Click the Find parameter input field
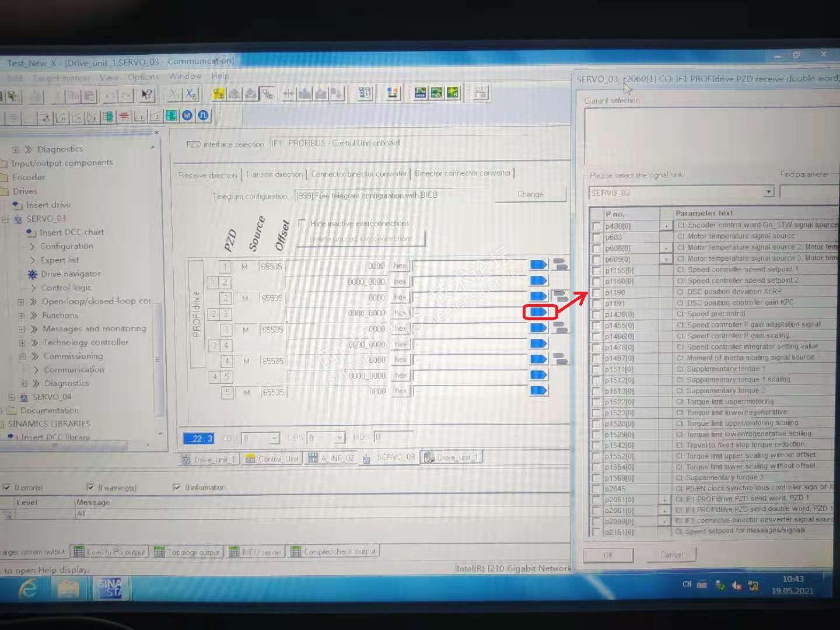840x630 pixels. tap(810, 192)
